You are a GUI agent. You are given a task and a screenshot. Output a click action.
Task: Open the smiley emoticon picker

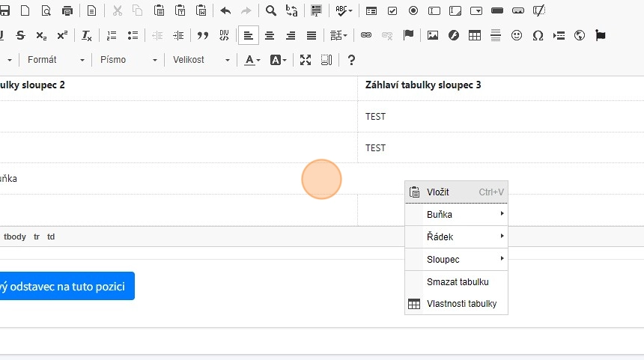(517, 35)
